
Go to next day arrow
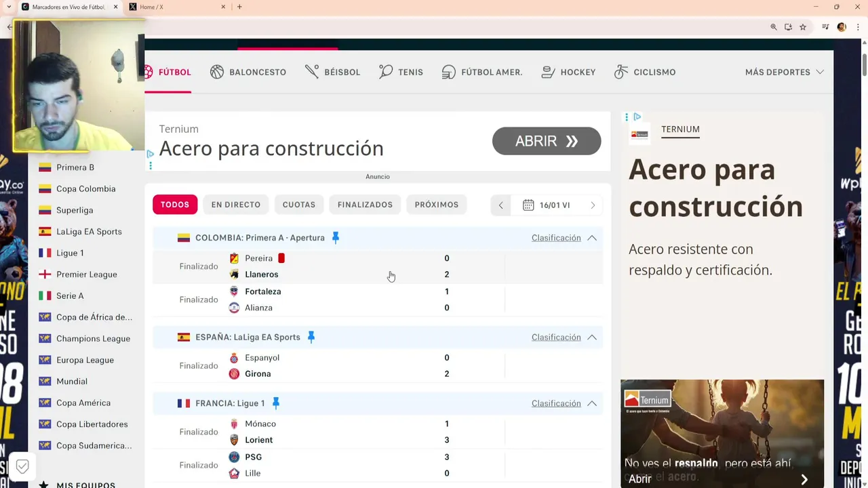click(593, 205)
